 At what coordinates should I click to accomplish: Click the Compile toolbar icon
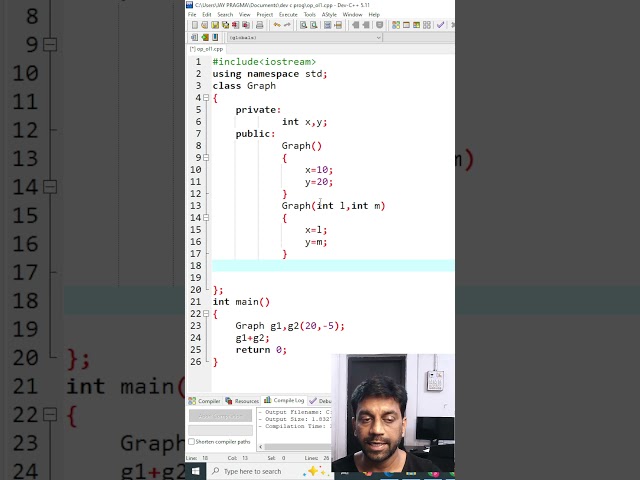pyautogui.click(x=396, y=25)
